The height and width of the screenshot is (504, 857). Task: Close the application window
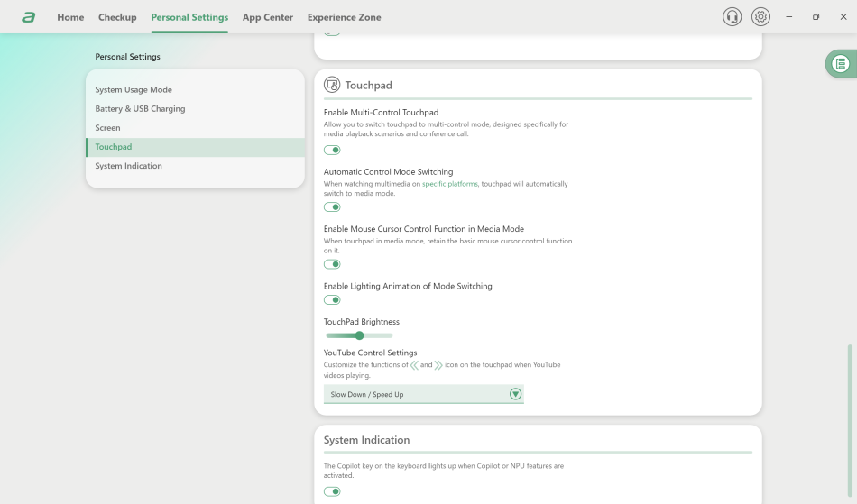[843, 17]
